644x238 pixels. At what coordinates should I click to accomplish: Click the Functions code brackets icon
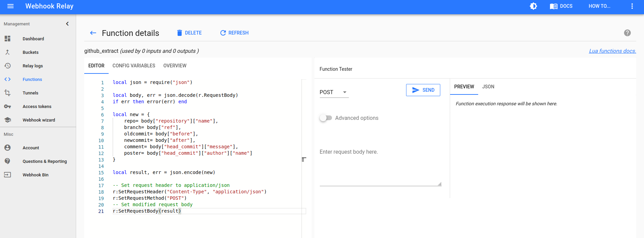(x=7, y=79)
